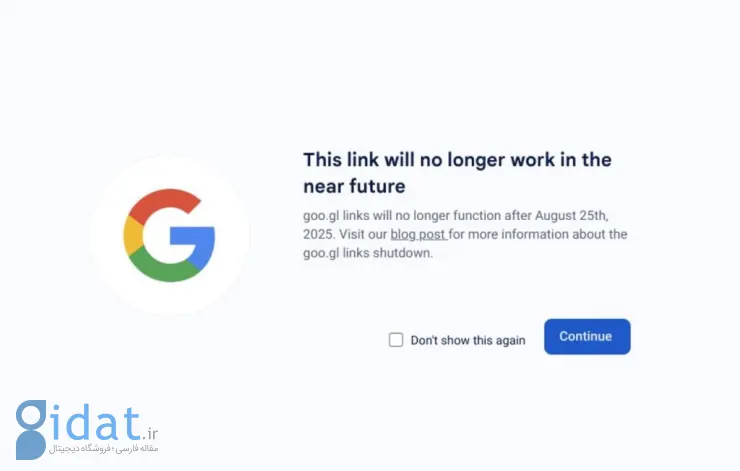Image resolution: width=740 pixels, height=471 pixels.
Task: Click the white circle behind Google logo
Action: tap(169, 235)
